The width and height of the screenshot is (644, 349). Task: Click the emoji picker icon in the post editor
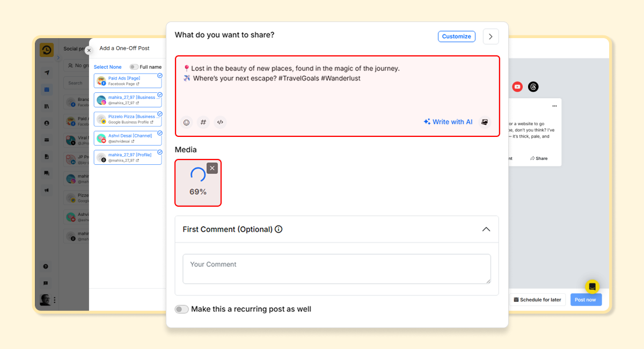[x=186, y=122]
